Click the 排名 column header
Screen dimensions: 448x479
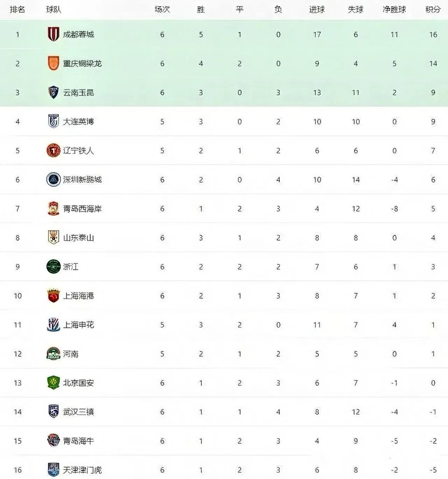17,9
